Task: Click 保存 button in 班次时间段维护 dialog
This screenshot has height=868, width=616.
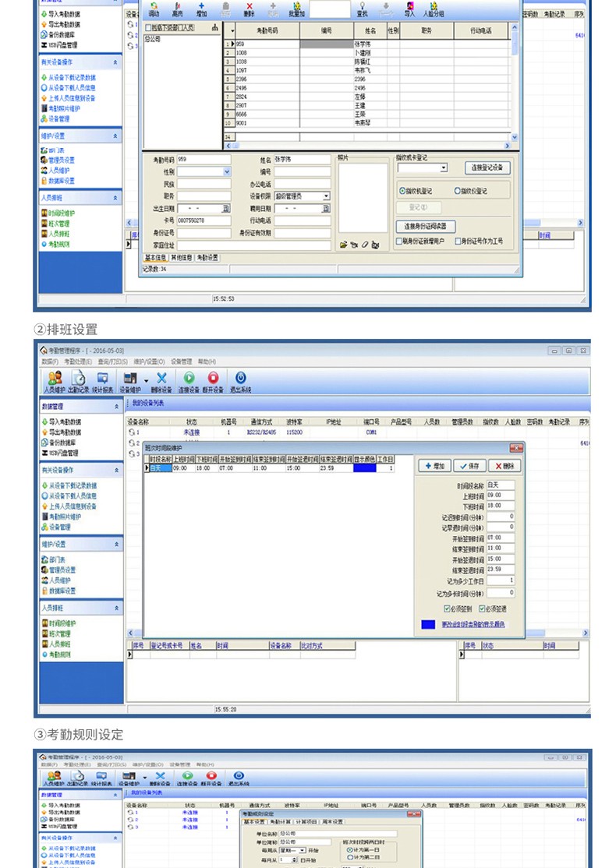Action: [x=469, y=466]
